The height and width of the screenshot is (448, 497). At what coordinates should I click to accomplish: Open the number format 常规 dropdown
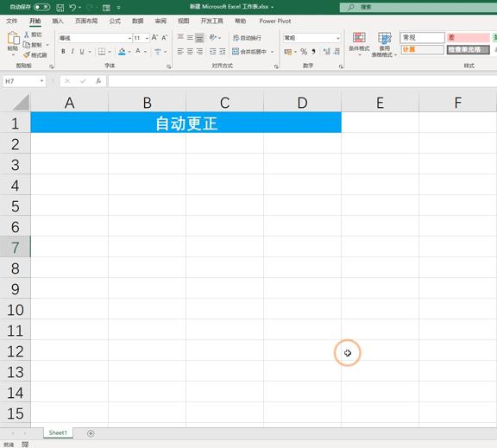pyautogui.click(x=338, y=38)
